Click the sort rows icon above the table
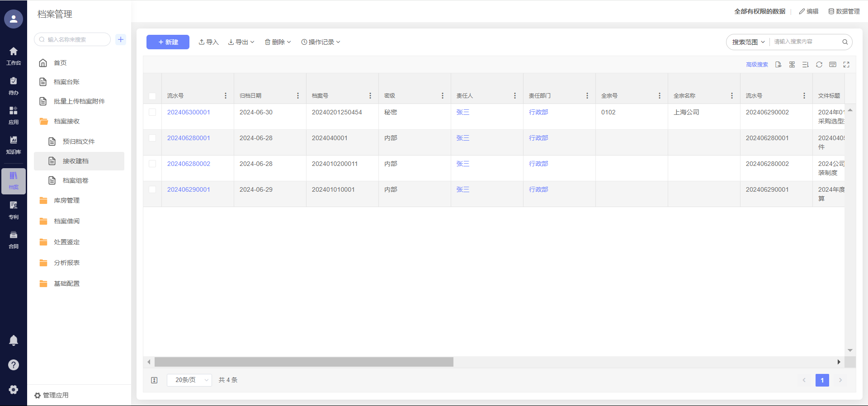The image size is (868, 406). pos(805,65)
